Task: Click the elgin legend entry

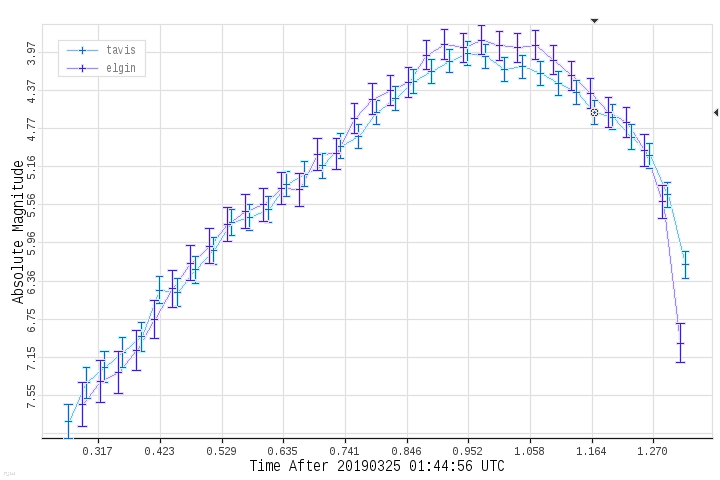Action: pyautogui.click(x=101, y=68)
